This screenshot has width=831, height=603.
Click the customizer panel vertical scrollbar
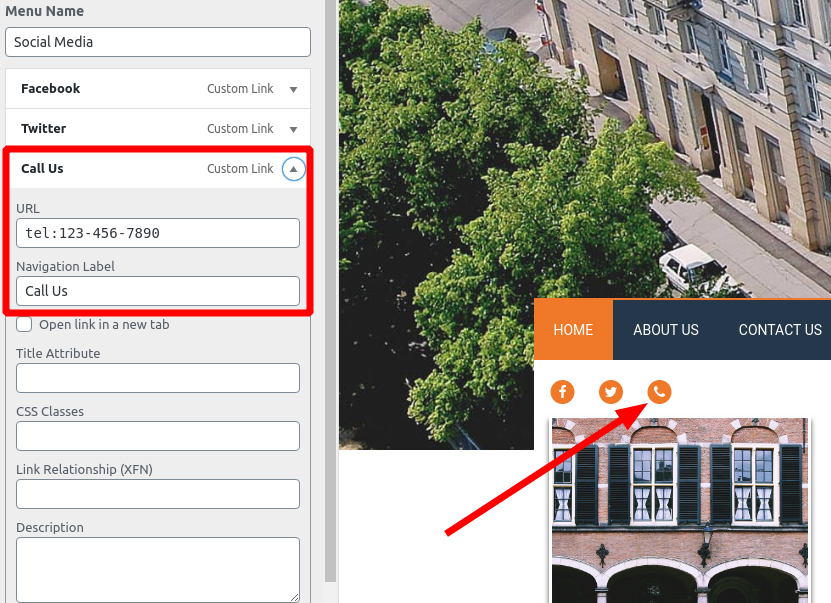[331, 300]
